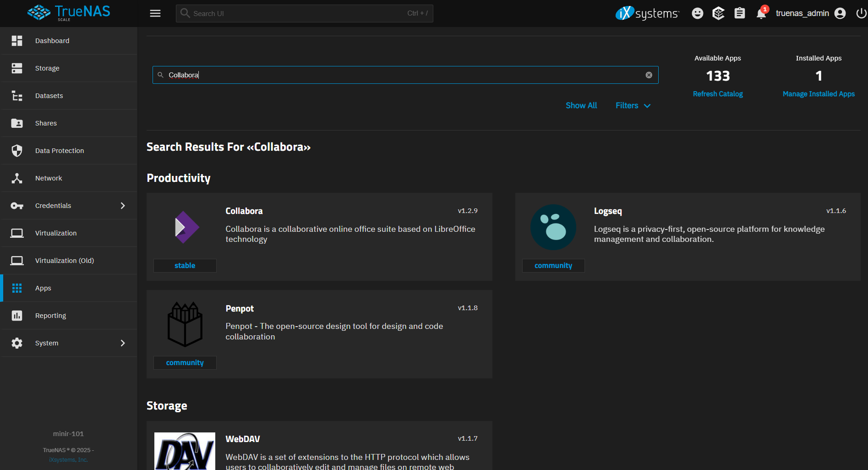Click the community badge on Penpot

click(185, 363)
